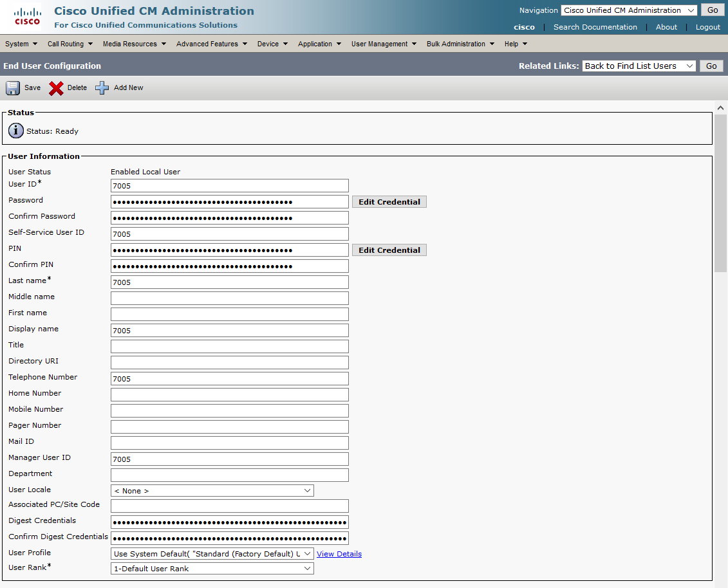Click the Cisco logo in header
This screenshot has height=588, width=728.
[x=27, y=17]
